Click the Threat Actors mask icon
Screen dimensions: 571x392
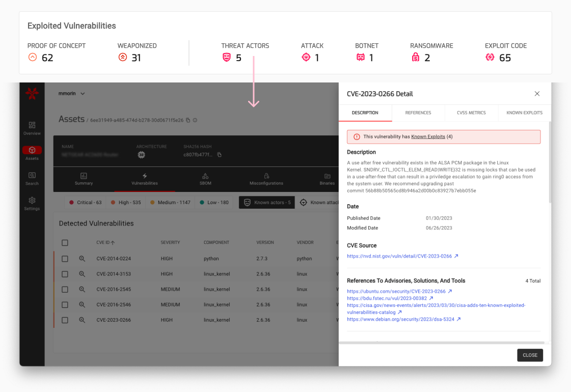coord(226,57)
